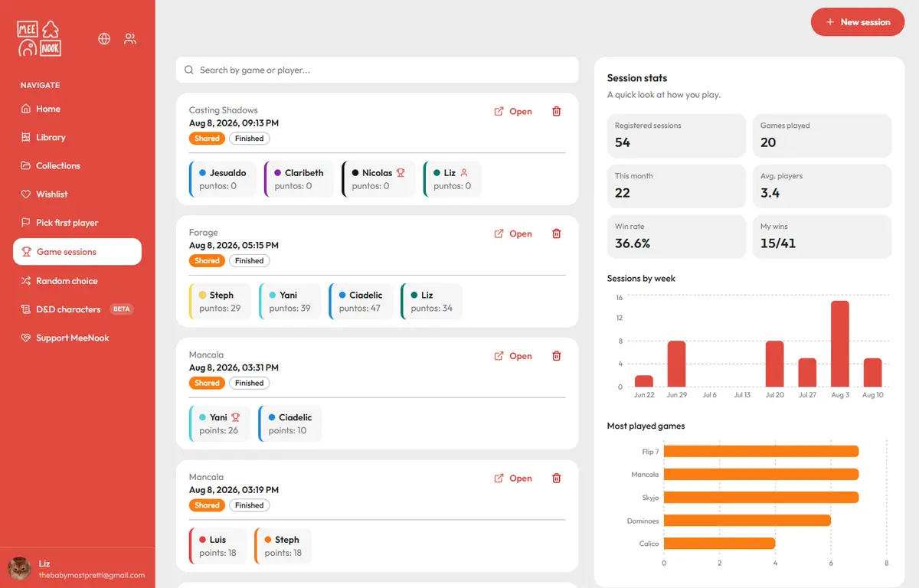Select Pick first player
This screenshot has height=588, width=919.
tap(77, 223)
